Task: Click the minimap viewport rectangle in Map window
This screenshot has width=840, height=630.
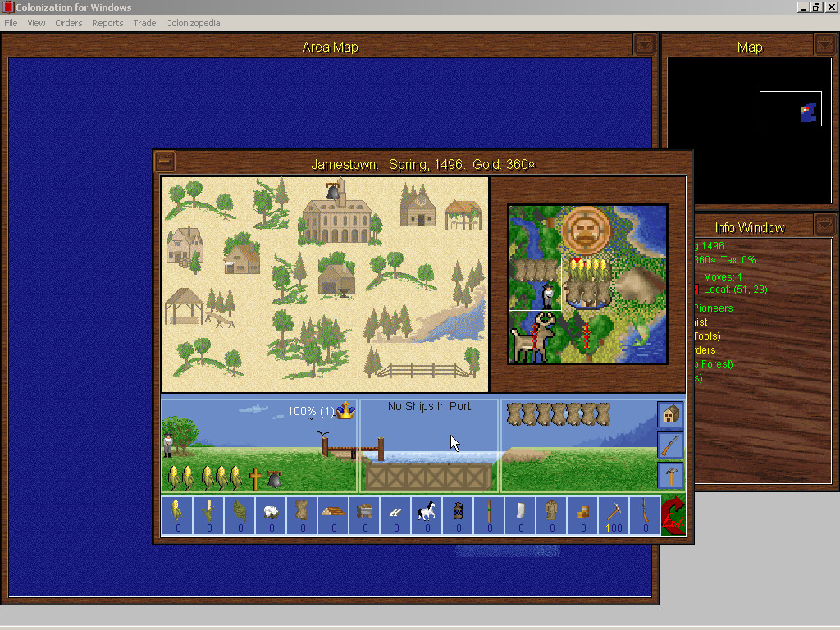Action: [791, 109]
